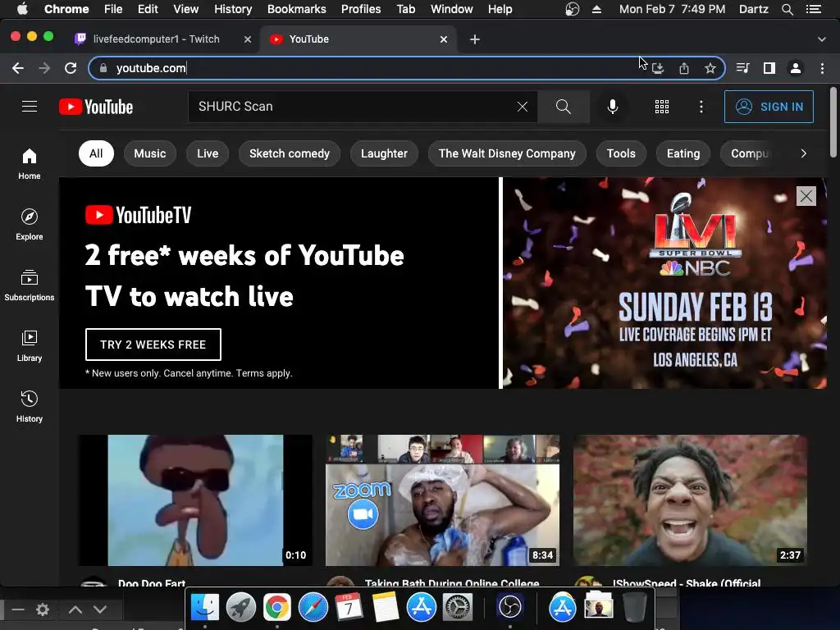Open the History menu in menu bar
This screenshot has width=840, height=630.
pyautogui.click(x=233, y=9)
